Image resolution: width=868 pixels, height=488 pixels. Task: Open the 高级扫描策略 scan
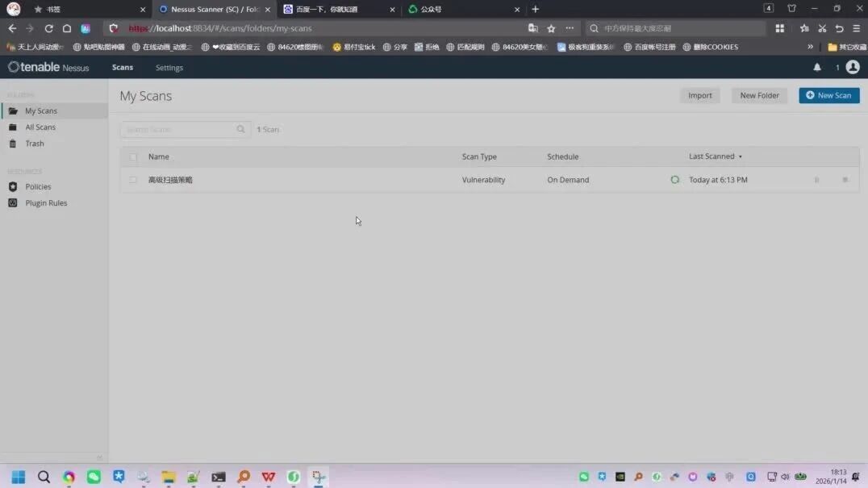click(170, 180)
